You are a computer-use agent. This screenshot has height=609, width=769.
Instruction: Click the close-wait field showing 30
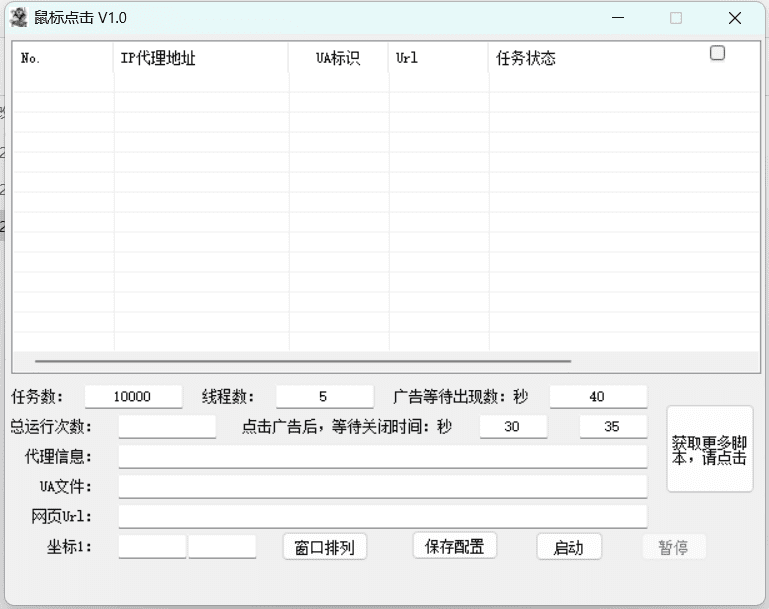513,427
